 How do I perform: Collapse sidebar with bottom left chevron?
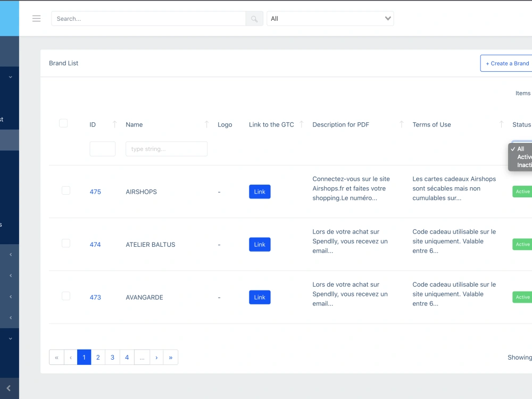click(x=9, y=388)
